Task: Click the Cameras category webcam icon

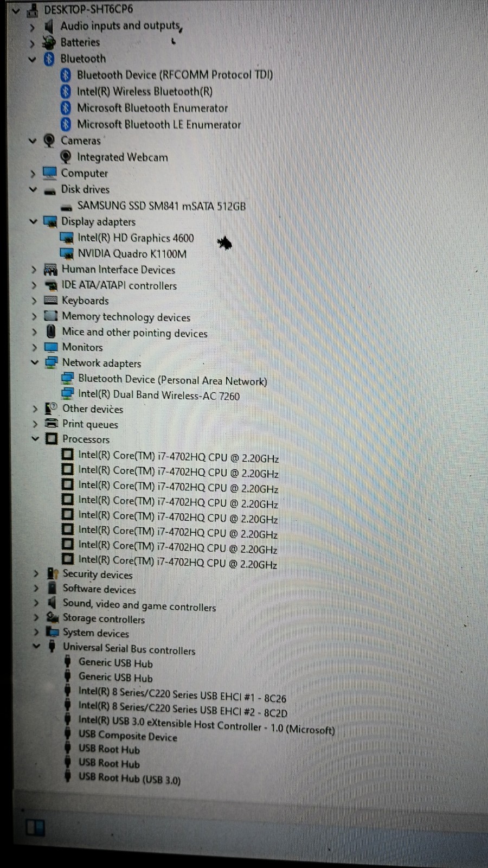Action: (49, 141)
